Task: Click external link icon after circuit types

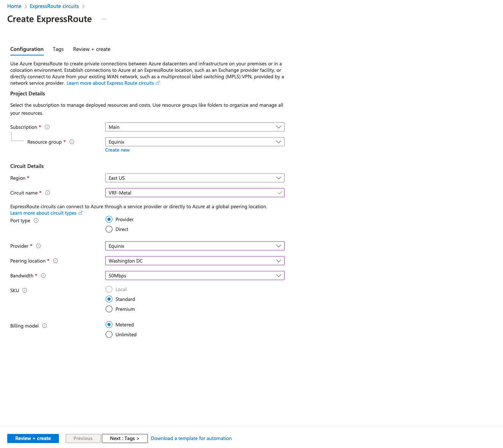Action: coord(81,213)
